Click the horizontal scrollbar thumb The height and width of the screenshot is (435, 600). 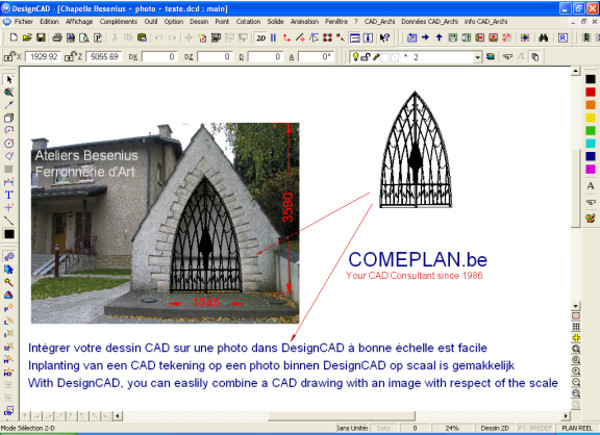pyautogui.click(x=341, y=416)
